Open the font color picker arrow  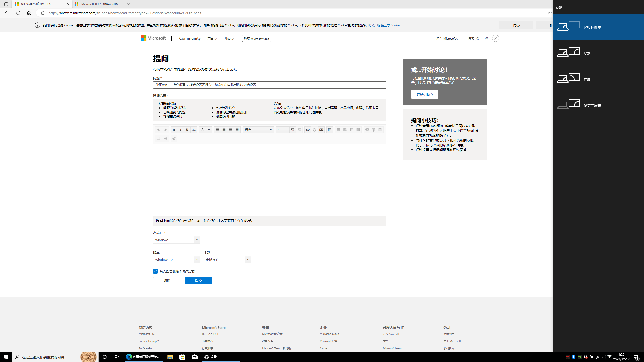coord(209,130)
